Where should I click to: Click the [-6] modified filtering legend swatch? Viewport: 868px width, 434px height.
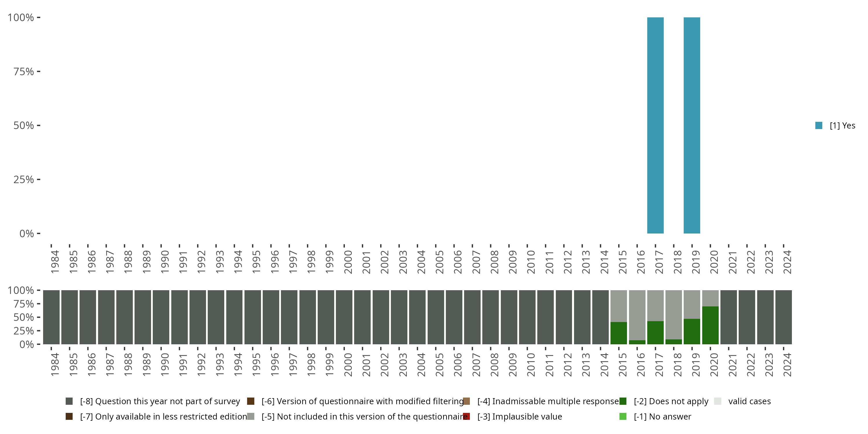pos(251,401)
